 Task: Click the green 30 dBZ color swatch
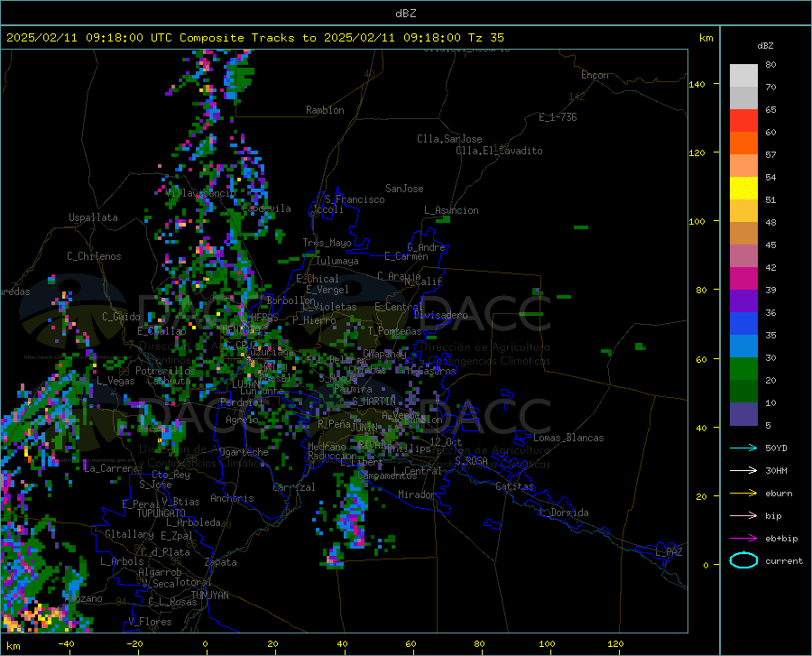743,369
